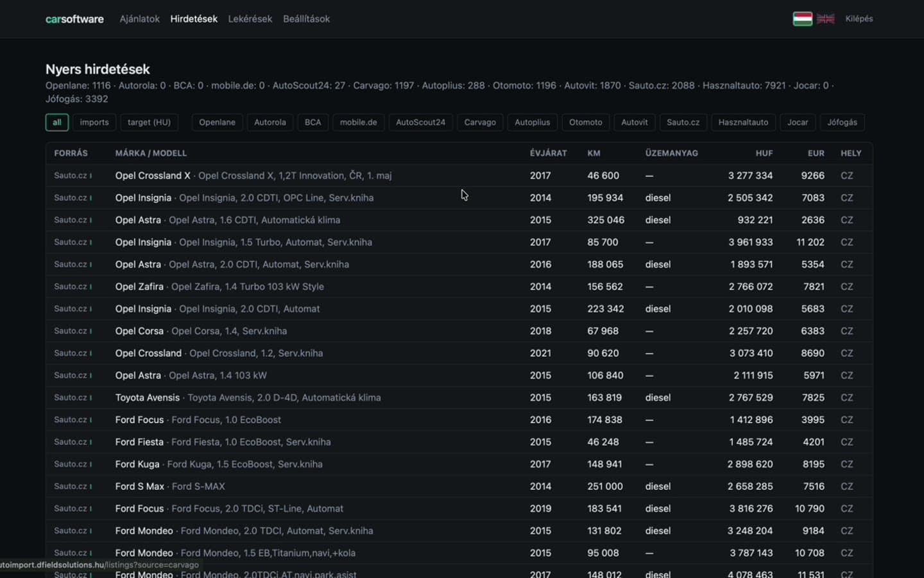Image resolution: width=924 pixels, height=578 pixels.
Task: Show only Autovit listings
Action: [x=635, y=122]
